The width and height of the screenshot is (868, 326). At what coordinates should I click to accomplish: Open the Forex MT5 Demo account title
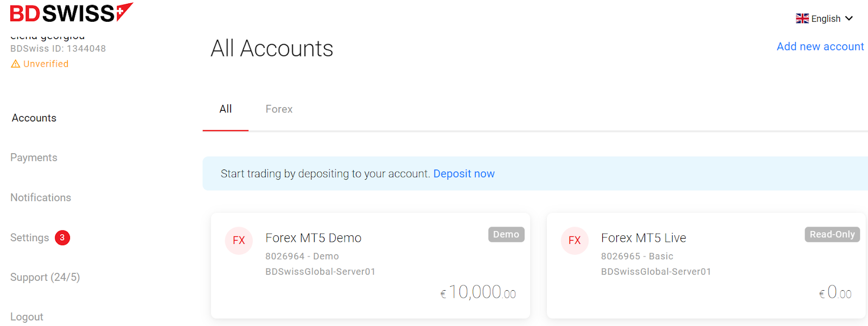point(313,238)
